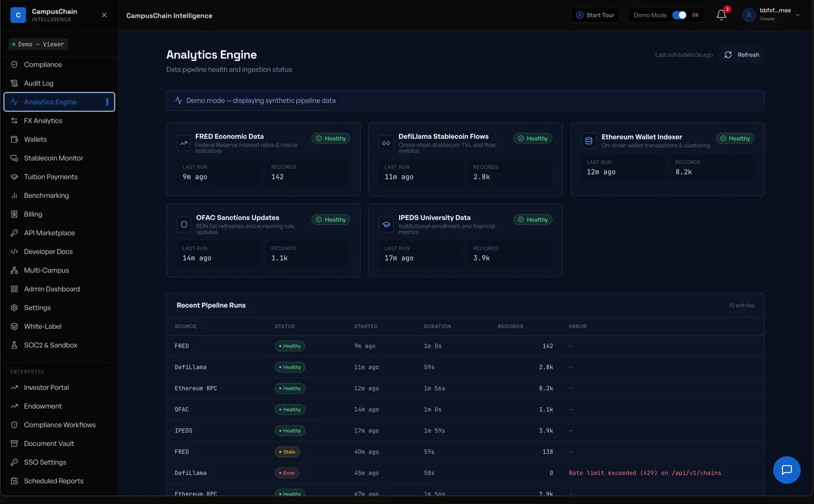
Task: Open the chat bubble widget
Action: click(787, 470)
